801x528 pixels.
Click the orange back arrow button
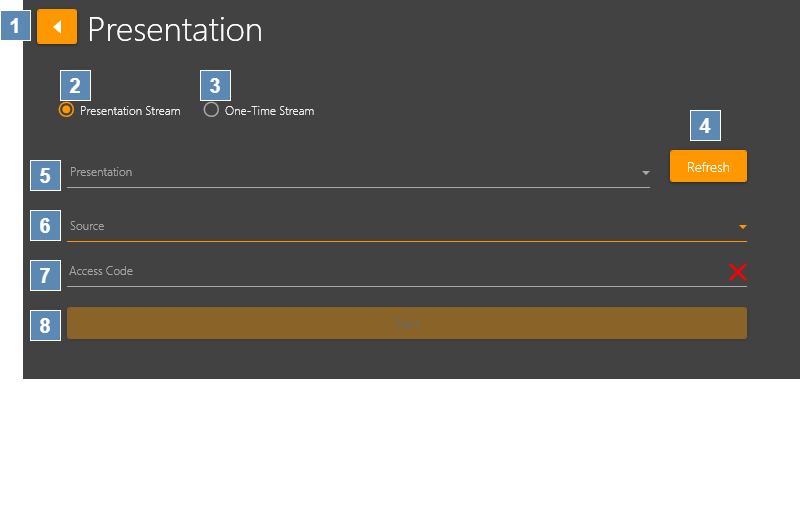(x=57, y=27)
